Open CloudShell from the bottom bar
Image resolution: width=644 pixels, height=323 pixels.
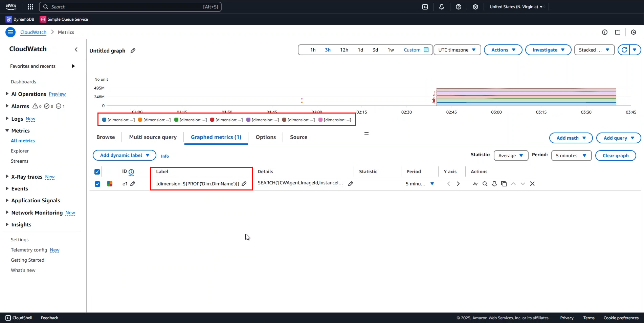point(19,318)
